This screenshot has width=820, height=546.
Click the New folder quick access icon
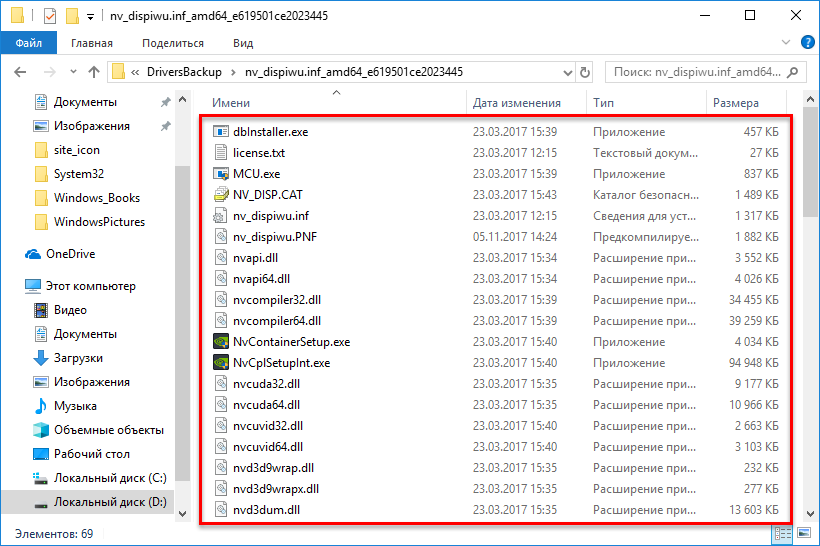(x=72, y=16)
